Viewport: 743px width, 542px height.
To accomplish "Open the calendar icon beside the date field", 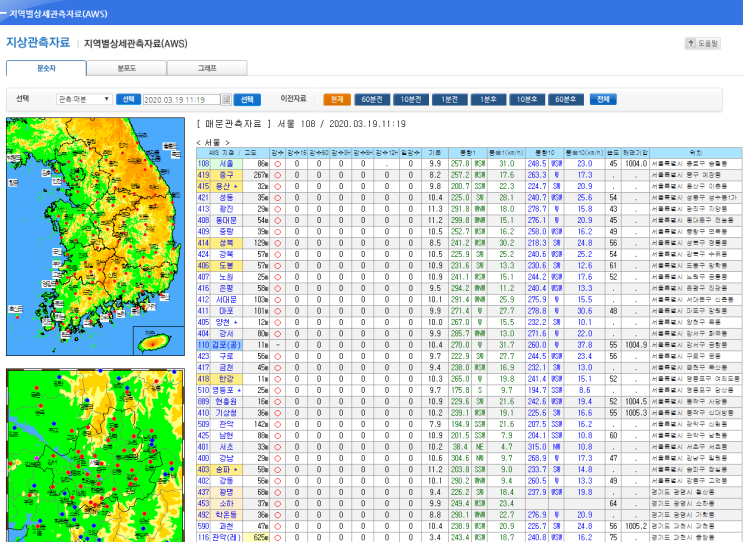I will pos(226,99).
